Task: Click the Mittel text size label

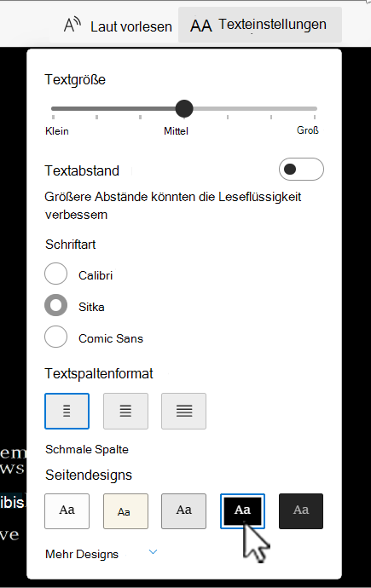Action: (x=176, y=131)
